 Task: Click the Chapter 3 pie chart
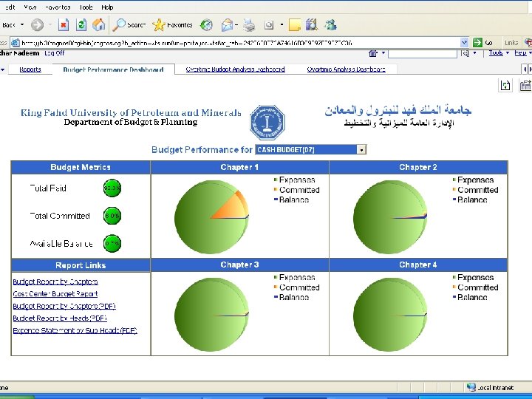point(212,315)
